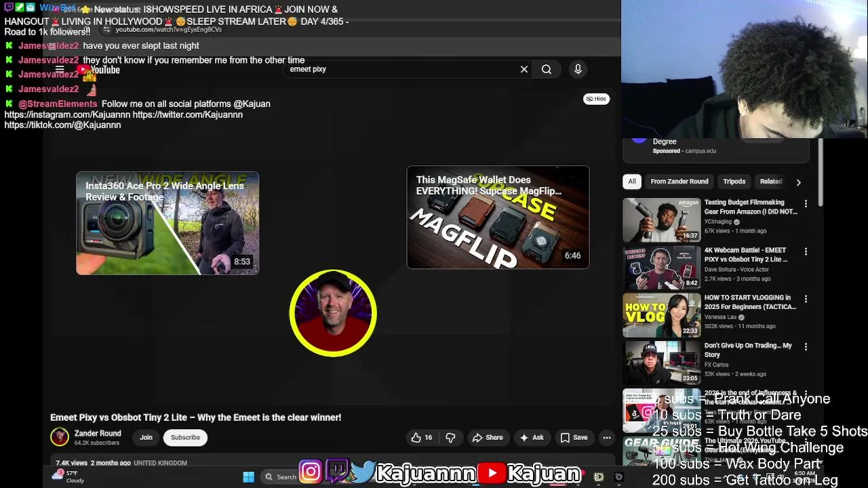Subscribe to Zander Round
This screenshot has height=488, width=868.
pos(185,438)
